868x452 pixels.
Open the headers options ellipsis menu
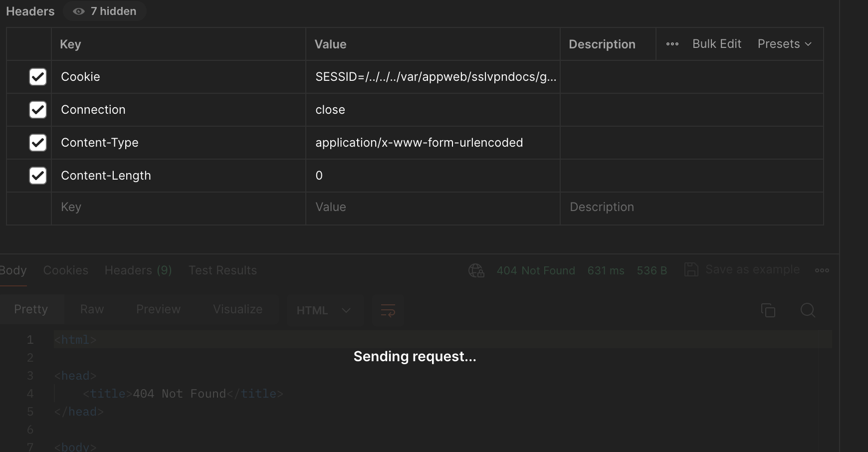click(x=672, y=44)
